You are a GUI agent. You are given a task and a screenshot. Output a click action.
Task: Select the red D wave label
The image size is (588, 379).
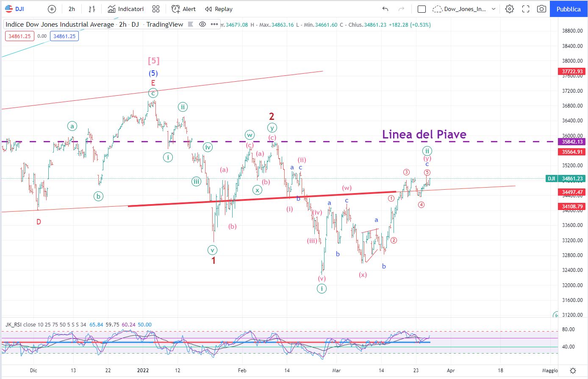point(39,222)
